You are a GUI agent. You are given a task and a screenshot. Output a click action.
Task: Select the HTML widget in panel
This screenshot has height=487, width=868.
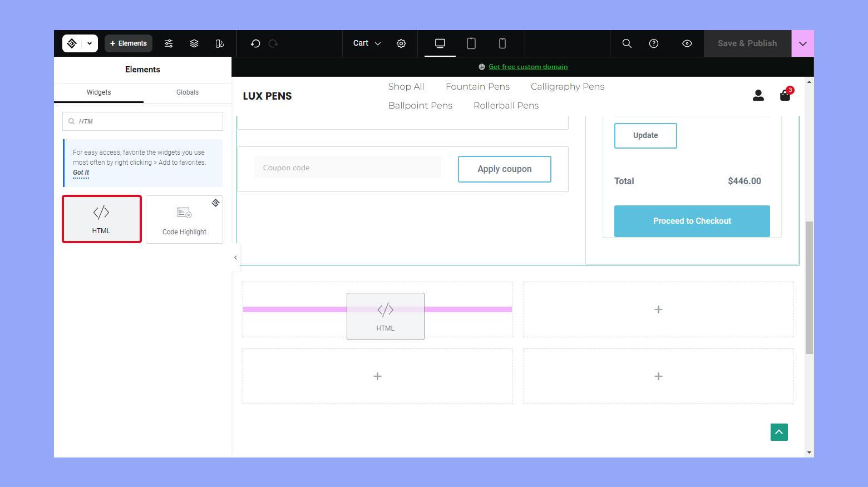[102, 219]
